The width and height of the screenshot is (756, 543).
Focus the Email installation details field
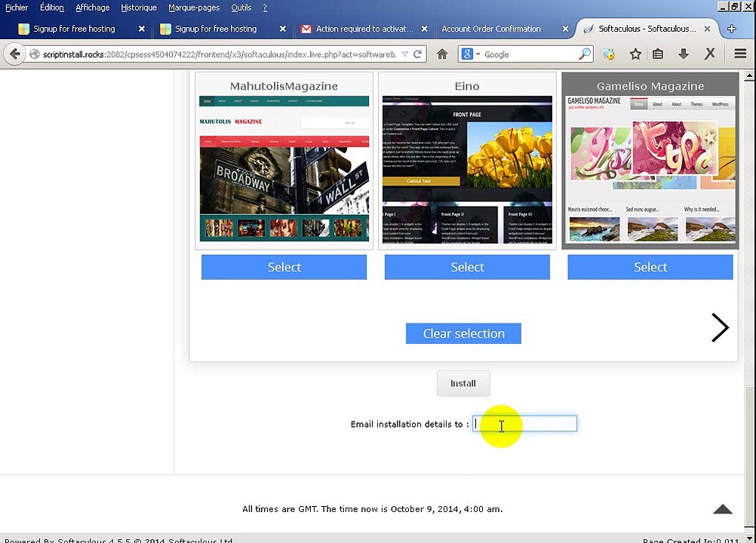tap(524, 424)
